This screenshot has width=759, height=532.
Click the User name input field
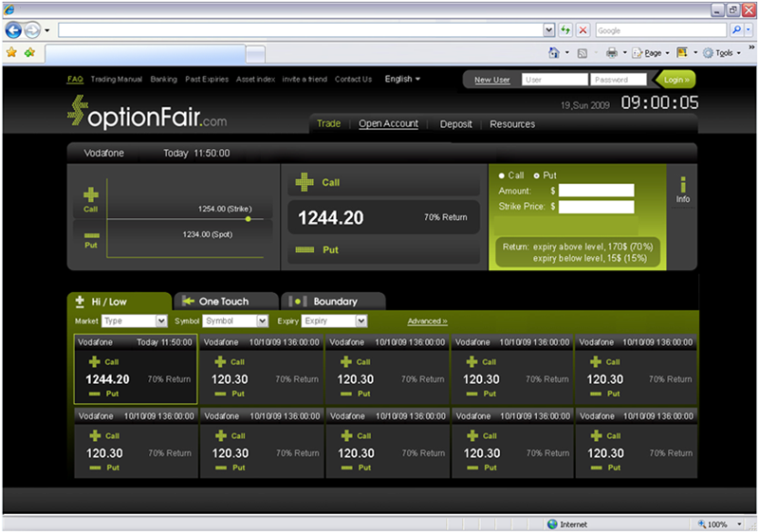(555, 80)
